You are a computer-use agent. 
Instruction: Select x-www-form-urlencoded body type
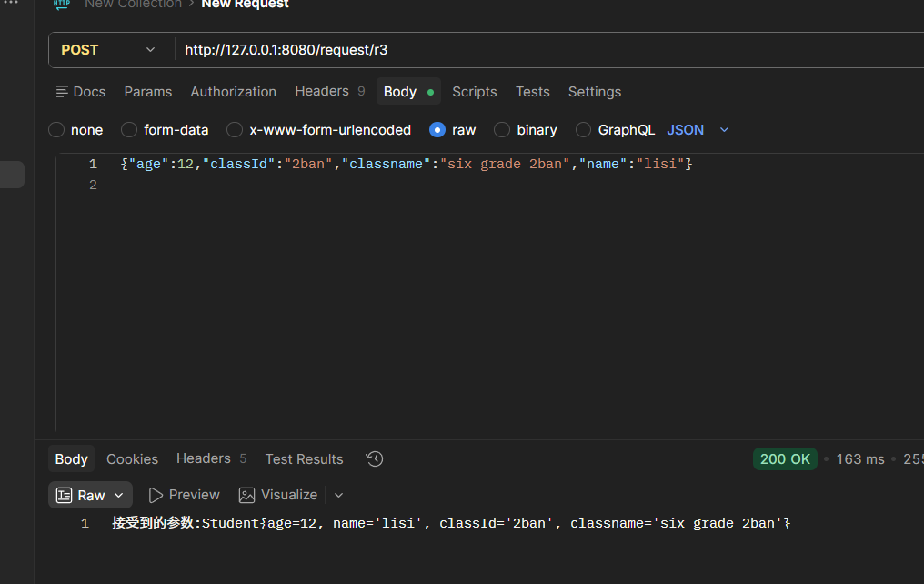(235, 130)
